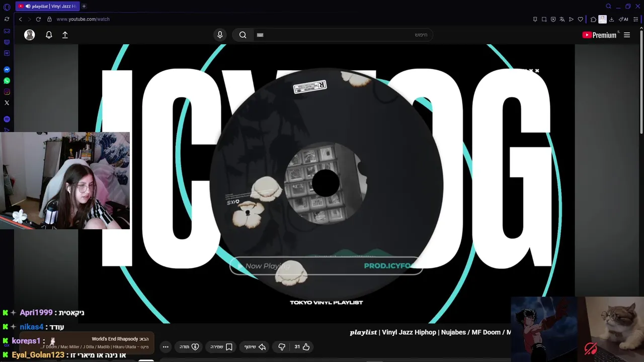Click 'TOKYO VINYL PLAYLIST' text in video

coord(326,302)
